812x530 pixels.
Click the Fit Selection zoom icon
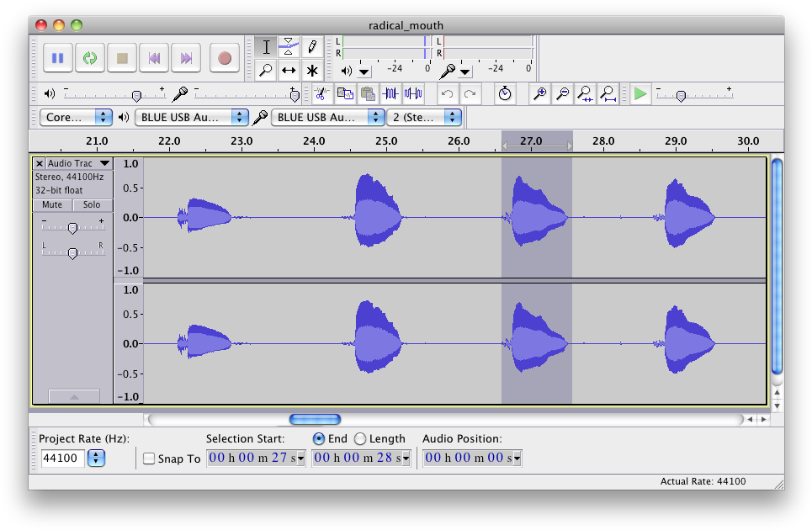[x=586, y=93]
